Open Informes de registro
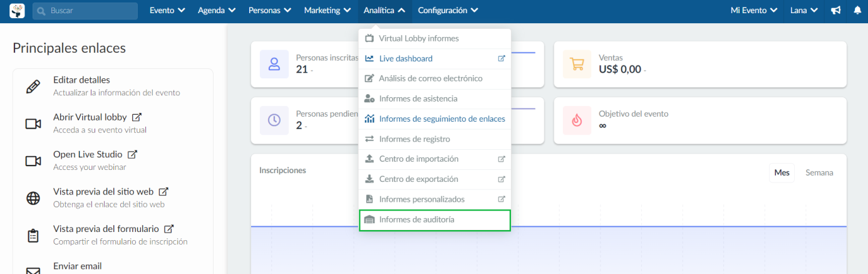Viewport: 868px width, 274px height. pos(435,139)
